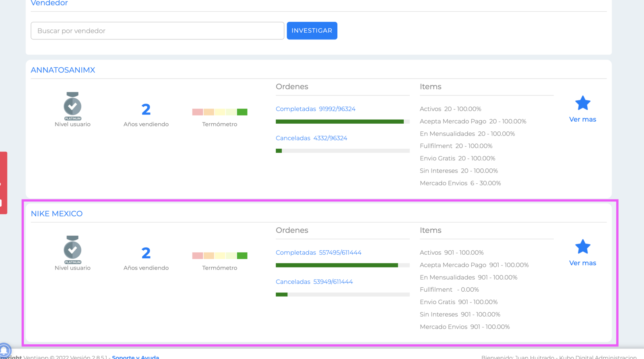Click Completadas 91992/96324 for ANNATOSANIMX

316,109
